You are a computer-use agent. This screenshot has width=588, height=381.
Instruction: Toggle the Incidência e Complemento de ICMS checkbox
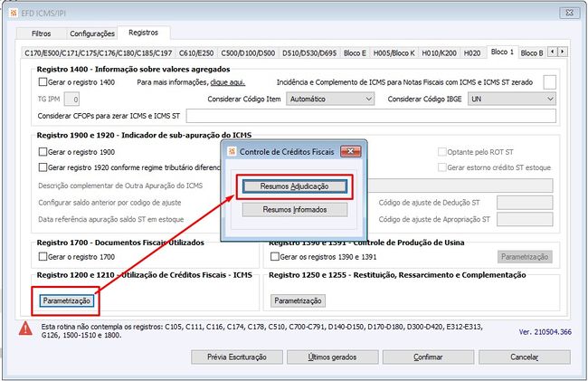[549, 82]
